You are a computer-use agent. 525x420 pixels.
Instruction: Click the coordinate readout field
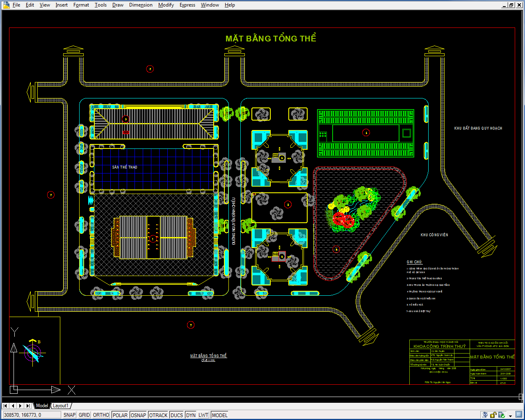(x=31, y=415)
